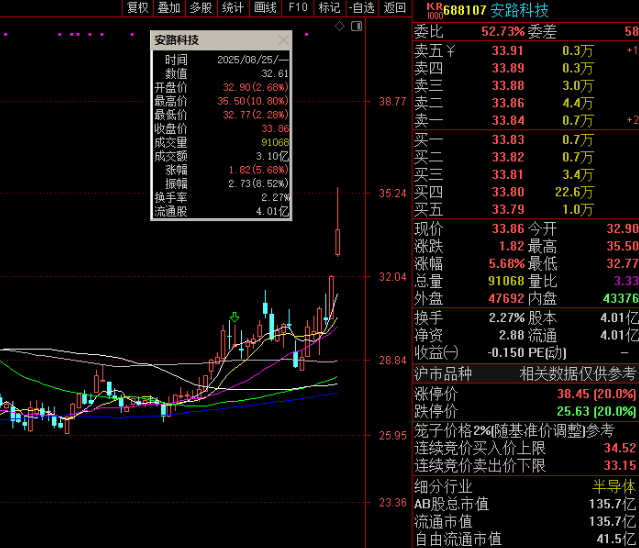The image size is (639, 548).
Task: Select the 净资 2.88 value
Action: point(511,335)
